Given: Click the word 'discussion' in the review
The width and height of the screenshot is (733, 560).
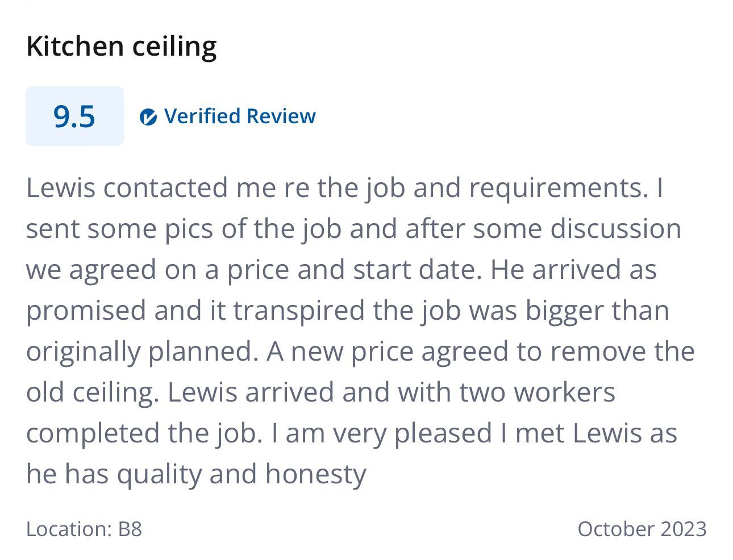Looking at the screenshot, I should tap(615, 229).
